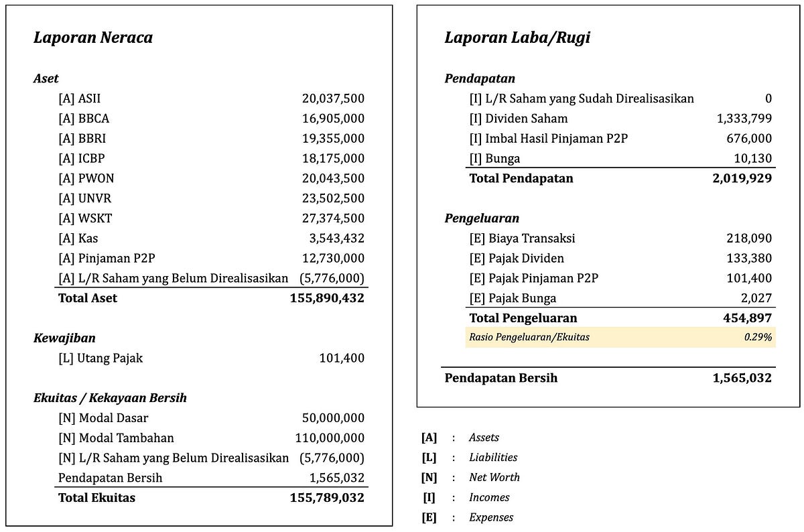The height and width of the screenshot is (532, 804).
Task: Click the Total Aset amount 155,890,432
Action: 328,298
